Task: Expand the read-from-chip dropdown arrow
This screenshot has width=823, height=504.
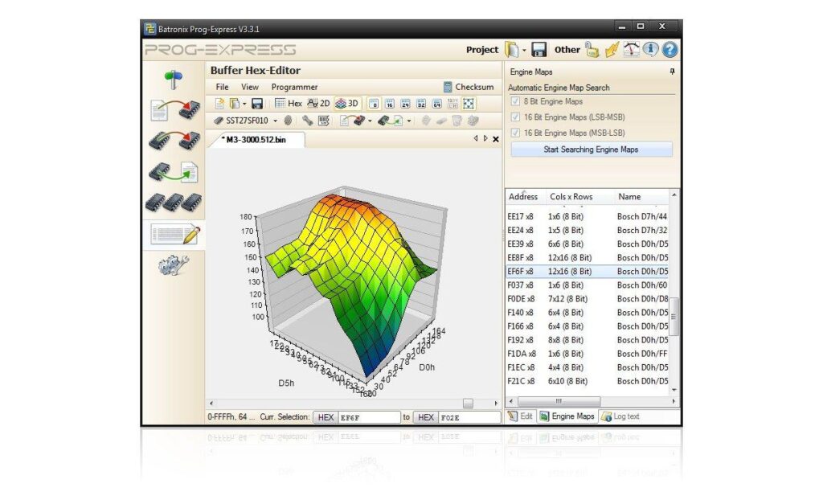Action: click(x=409, y=121)
